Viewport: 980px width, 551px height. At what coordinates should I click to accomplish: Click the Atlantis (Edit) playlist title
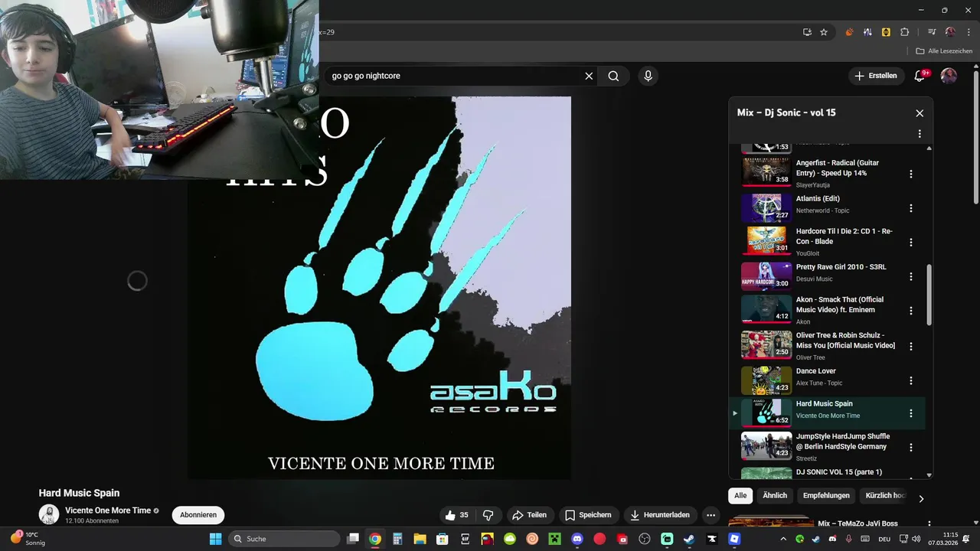pos(818,199)
